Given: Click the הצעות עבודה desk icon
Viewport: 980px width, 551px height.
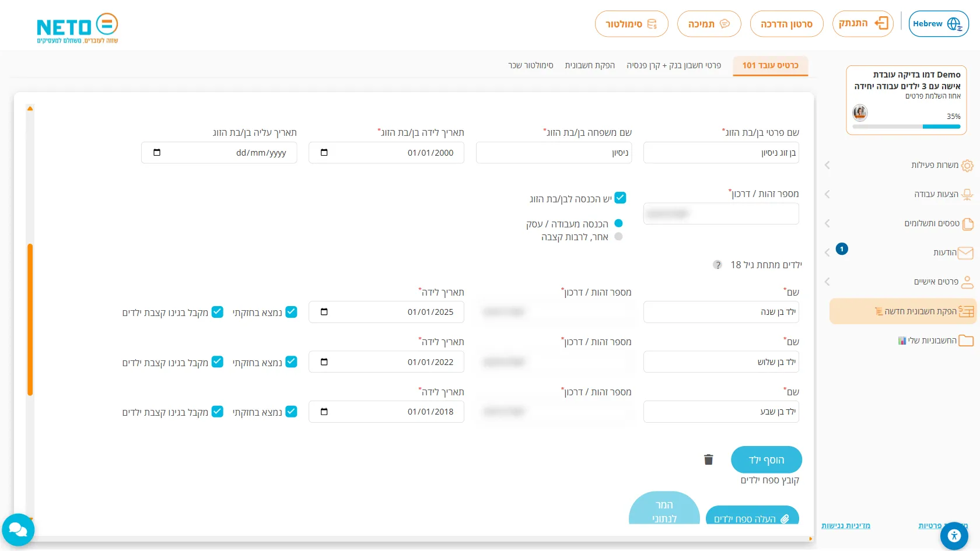Looking at the screenshot, I should pos(967,195).
